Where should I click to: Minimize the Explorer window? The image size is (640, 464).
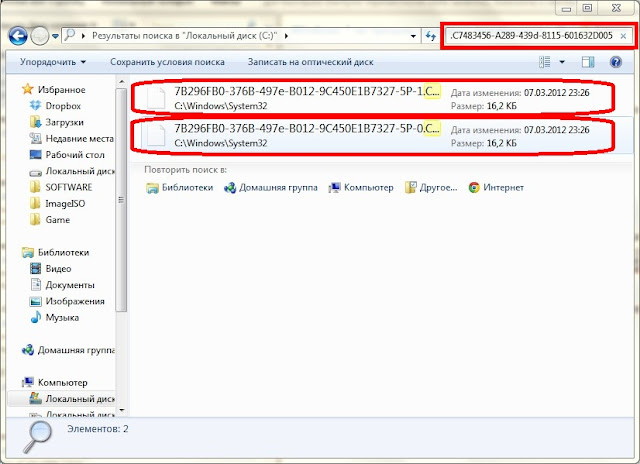click(x=566, y=8)
